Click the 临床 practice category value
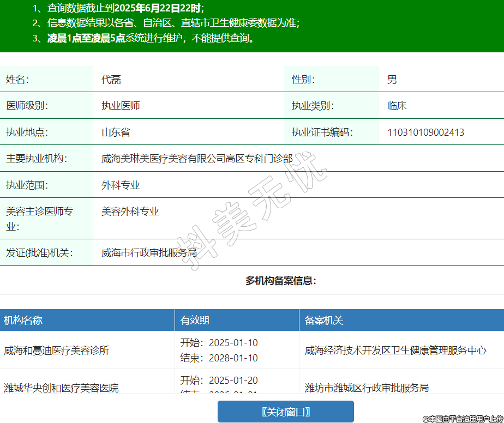 click(397, 106)
